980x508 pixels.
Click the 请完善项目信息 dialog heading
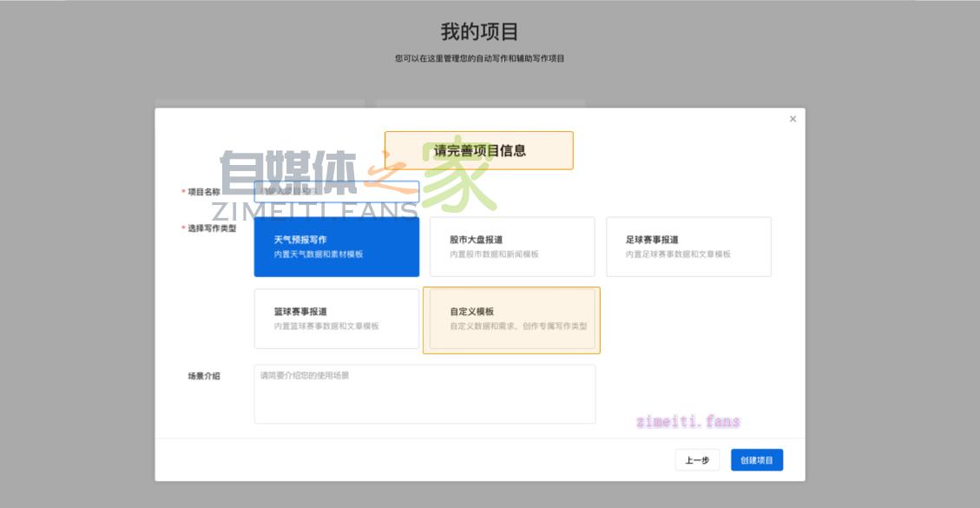479,150
